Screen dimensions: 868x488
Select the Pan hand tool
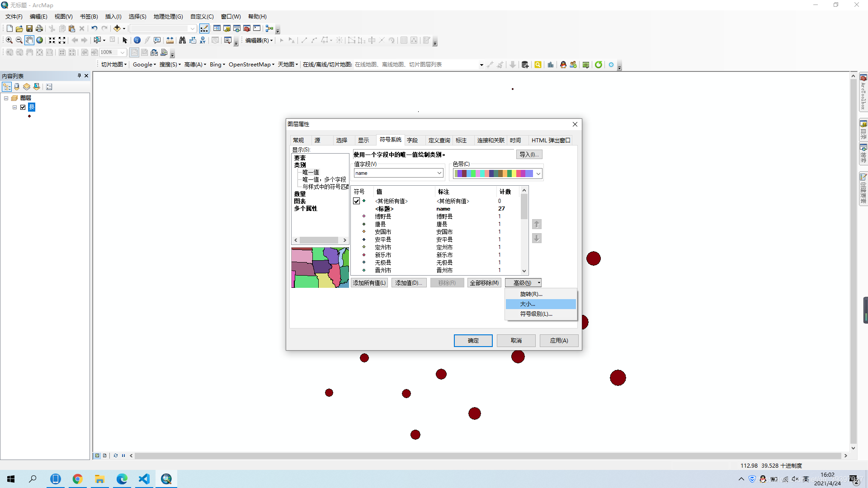[x=29, y=40]
